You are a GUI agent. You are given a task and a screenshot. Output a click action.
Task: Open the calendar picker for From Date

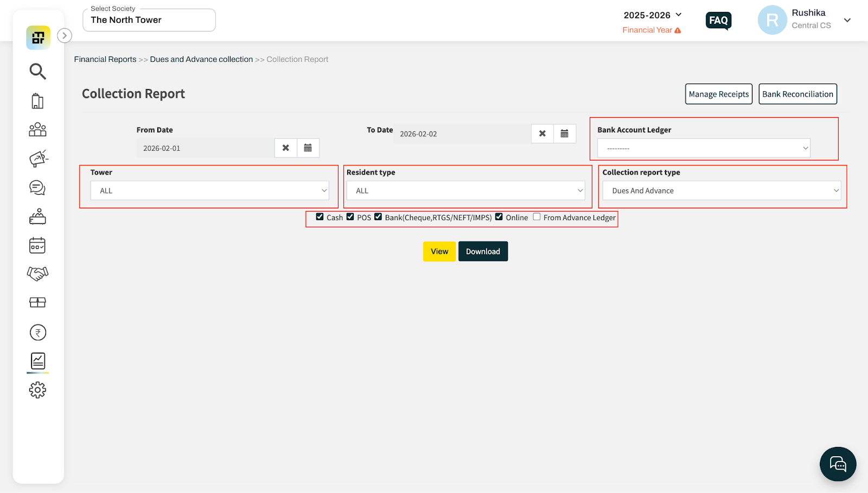click(x=308, y=148)
